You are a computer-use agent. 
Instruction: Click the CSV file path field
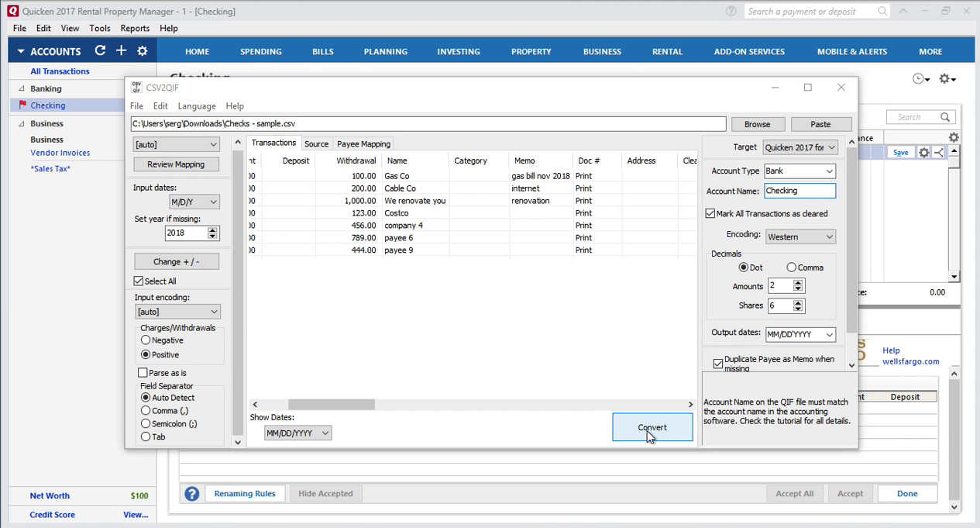pos(428,124)
